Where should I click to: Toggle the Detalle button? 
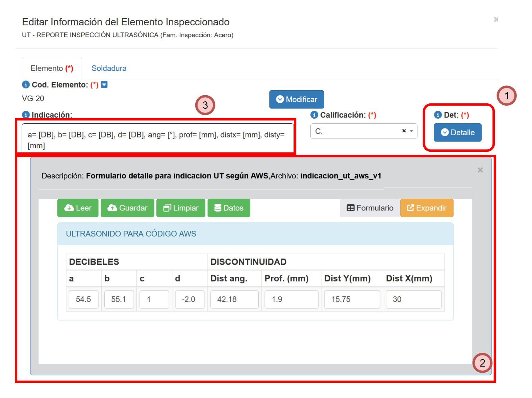click(457, 132)
